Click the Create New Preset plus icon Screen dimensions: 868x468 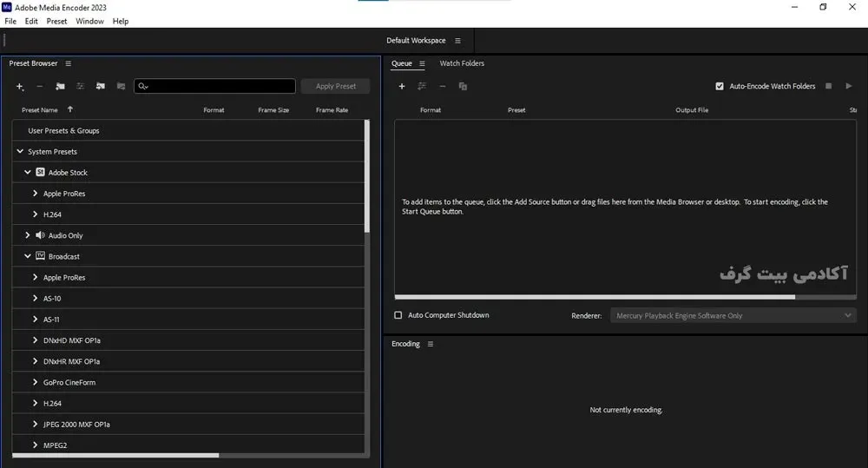coord(20,87)
